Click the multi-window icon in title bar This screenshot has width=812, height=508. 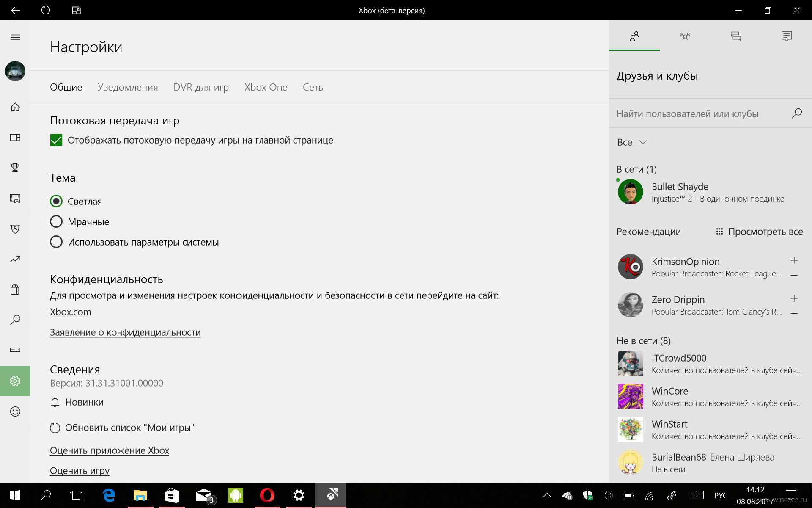[x=76, y=10]
